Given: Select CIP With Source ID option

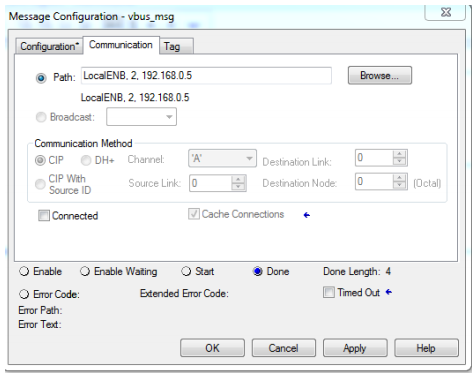Looking at the screenshot, I should [40, 184].
